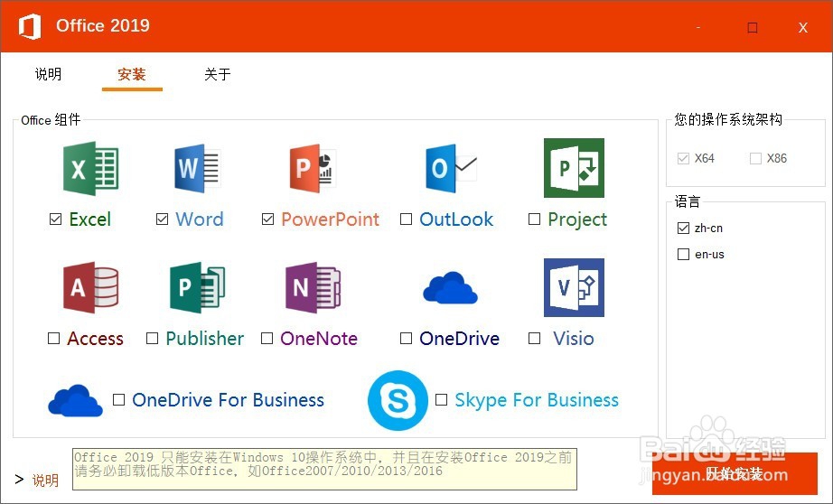Close the Office 2019 installer window
Viewport: 833px width, 504px height.
(x=802, y=28)
